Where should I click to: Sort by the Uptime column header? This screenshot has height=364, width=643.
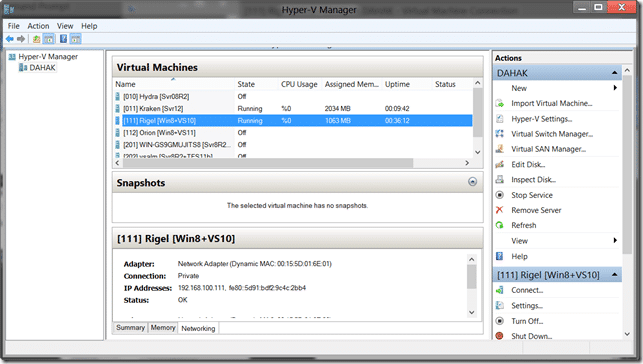tap(407, 84)
